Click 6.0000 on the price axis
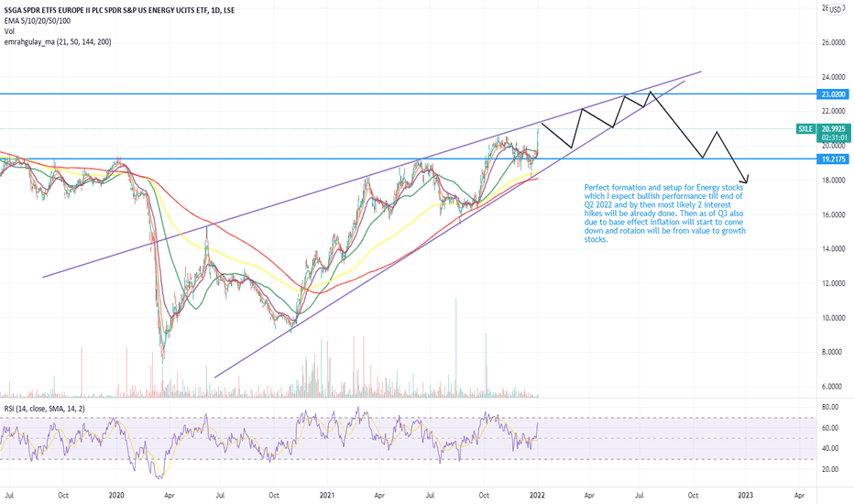854x504 pixels. tap(833, 387)
